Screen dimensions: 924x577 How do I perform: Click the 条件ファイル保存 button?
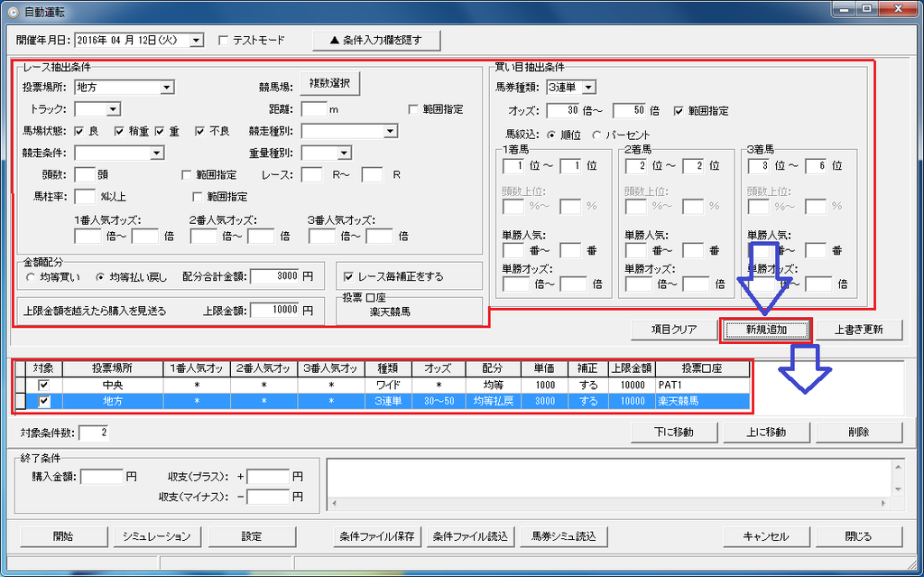click(377, 536)
